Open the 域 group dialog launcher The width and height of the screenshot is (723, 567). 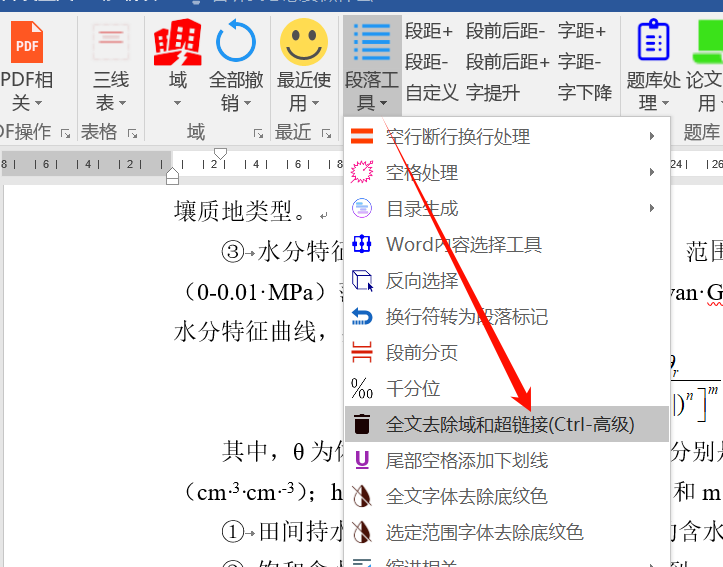coord(259,134)
